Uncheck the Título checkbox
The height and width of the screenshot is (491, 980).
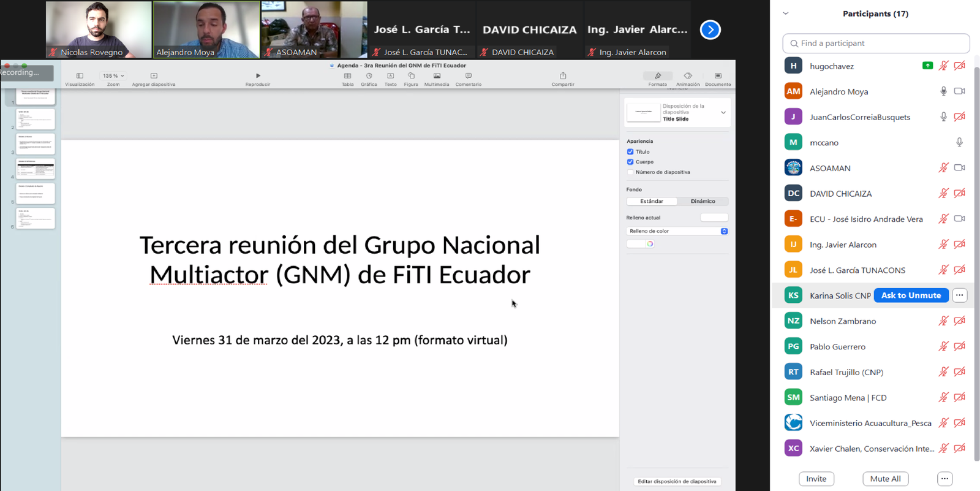(x=630, y=152)
